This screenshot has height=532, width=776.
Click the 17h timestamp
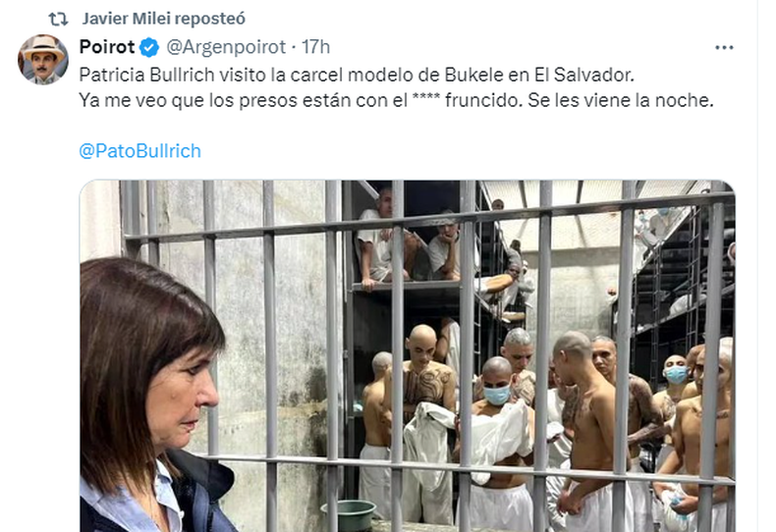315,47
